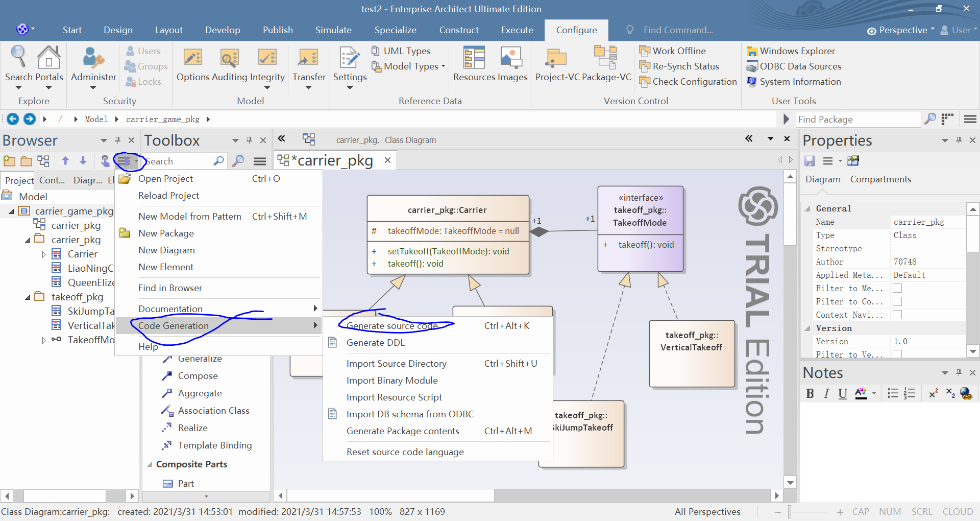
Task: Click the Browser move down arrow
Action: pyautogui.click(x=83, y=161)
